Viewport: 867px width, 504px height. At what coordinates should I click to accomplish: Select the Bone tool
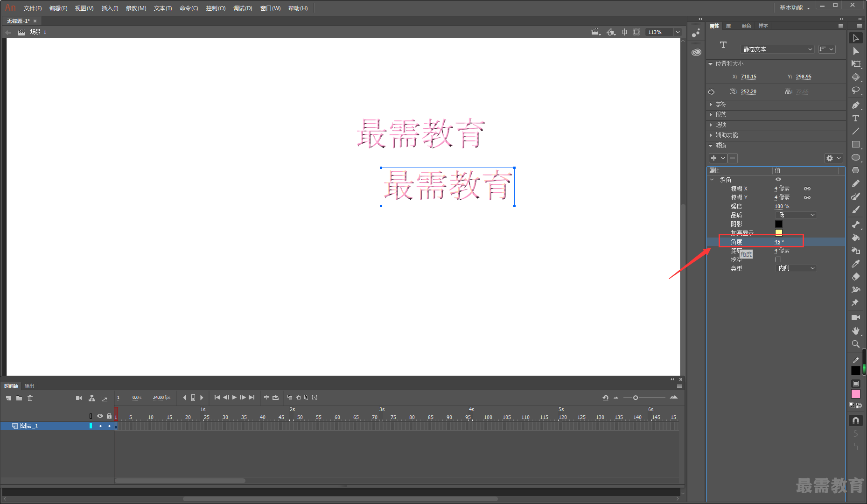click(856, 224)
